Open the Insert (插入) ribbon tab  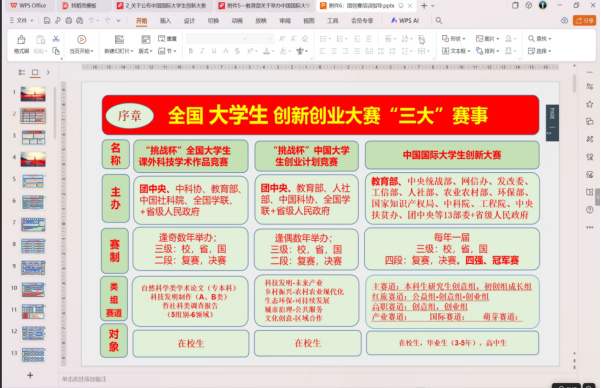[x=165, y=21]
